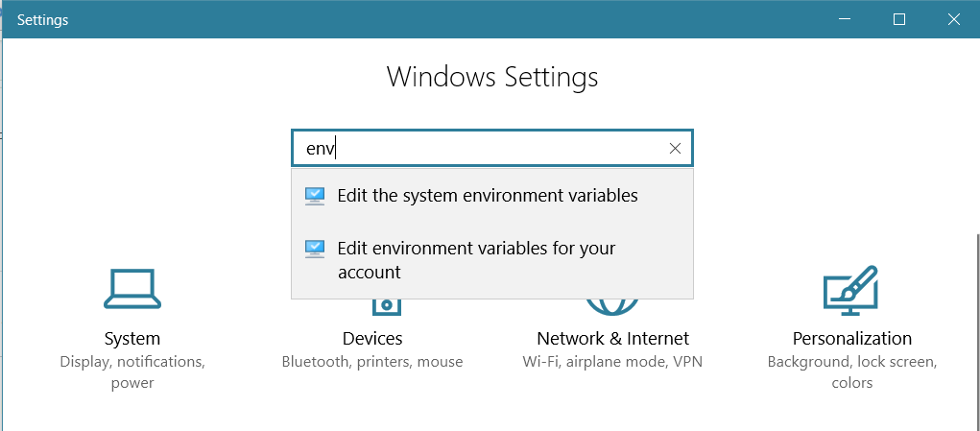Open Edit the system environment variables
Image resolution: width=980 pixels, height=431 pixels.
coord(488,196)
